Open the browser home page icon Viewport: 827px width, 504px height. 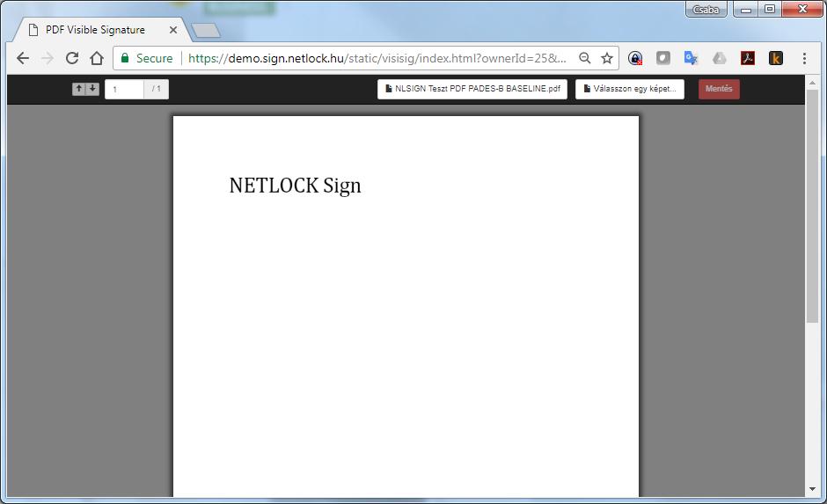click(x=97, y=58)
